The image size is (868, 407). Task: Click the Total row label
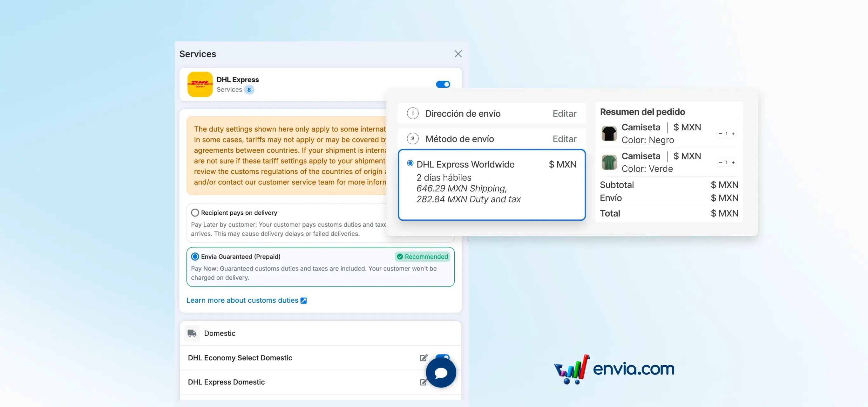pos(610,213)
